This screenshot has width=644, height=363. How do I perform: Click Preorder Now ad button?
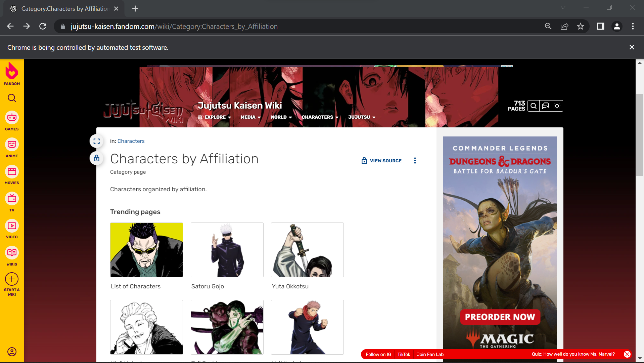coord(500,317)
